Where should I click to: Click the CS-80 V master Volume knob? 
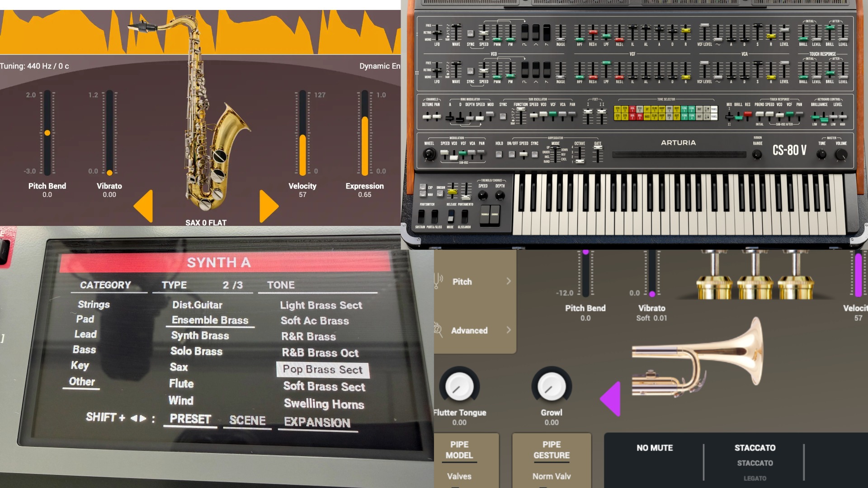(x=841, y=155)
